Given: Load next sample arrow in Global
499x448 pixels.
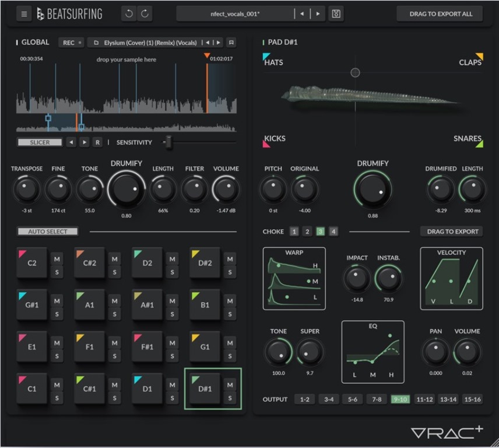Looking at the screenshot, I should point(218,43).
